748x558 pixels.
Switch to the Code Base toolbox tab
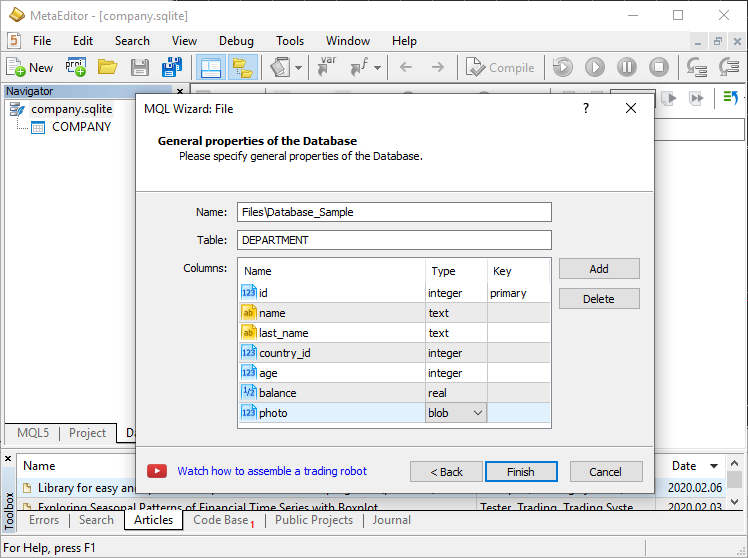coord(221,520)
